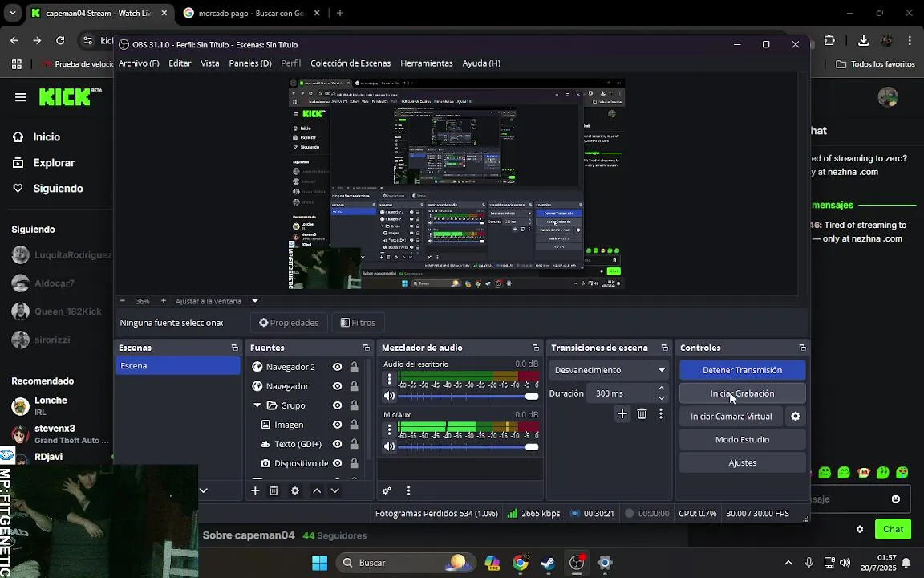The height and width of the screenshot is (578, 924).
Task: Undock the Fuentes panel
Action: tap(366, 348)
